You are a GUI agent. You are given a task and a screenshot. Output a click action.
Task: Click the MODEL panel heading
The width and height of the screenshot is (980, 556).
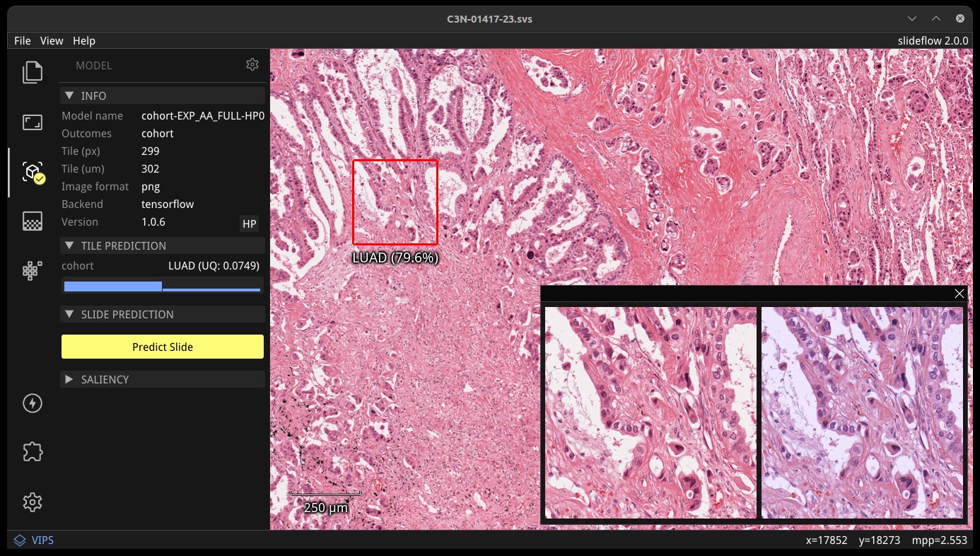point(94,65)
